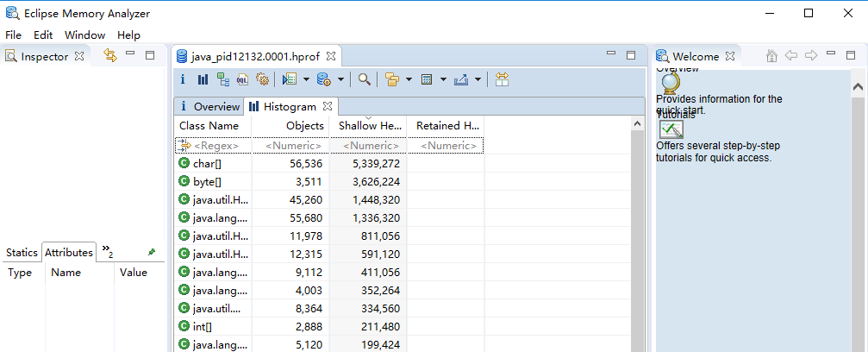The height and width of the screenshot is (352, 868).
Task: Maximize the hprof editor area
Action: point(630,55)
